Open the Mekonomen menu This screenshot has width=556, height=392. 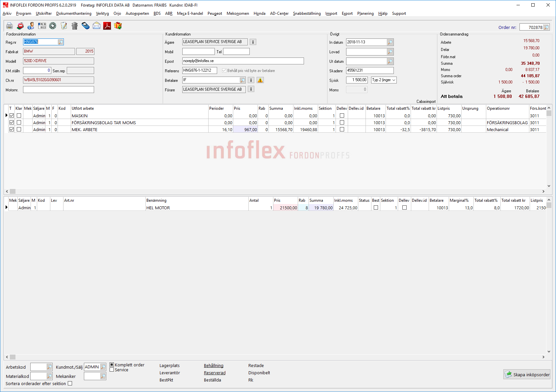[x=238, y=13]
